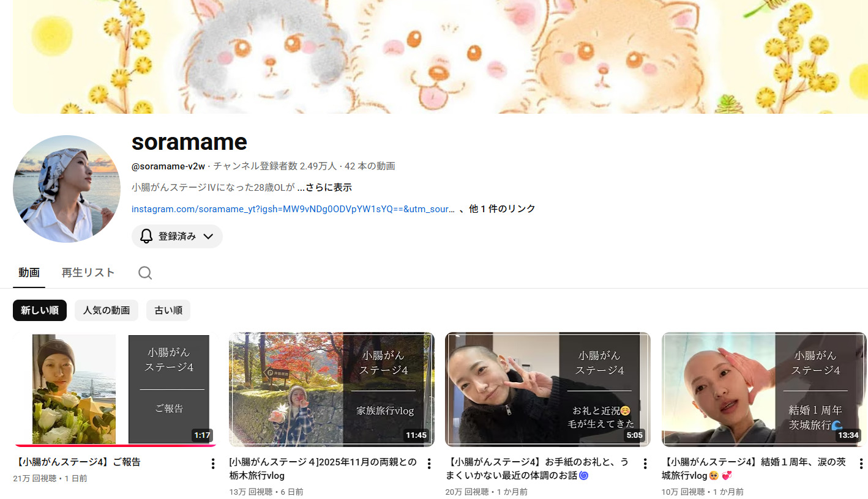Open more options for ご報告 video
Screen dimensions: 868x499
tap(213, 464)
